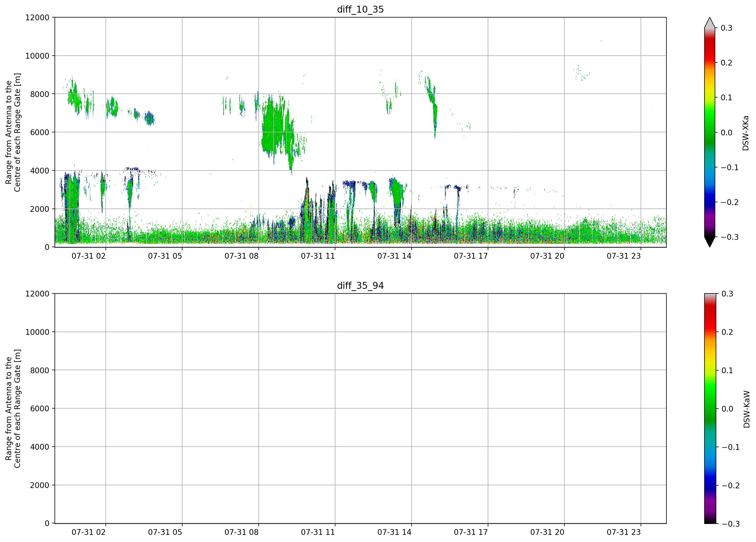
Task: Click the −0.1 tick on the DSW-KaW colorbar
Action: pos(730,447)
